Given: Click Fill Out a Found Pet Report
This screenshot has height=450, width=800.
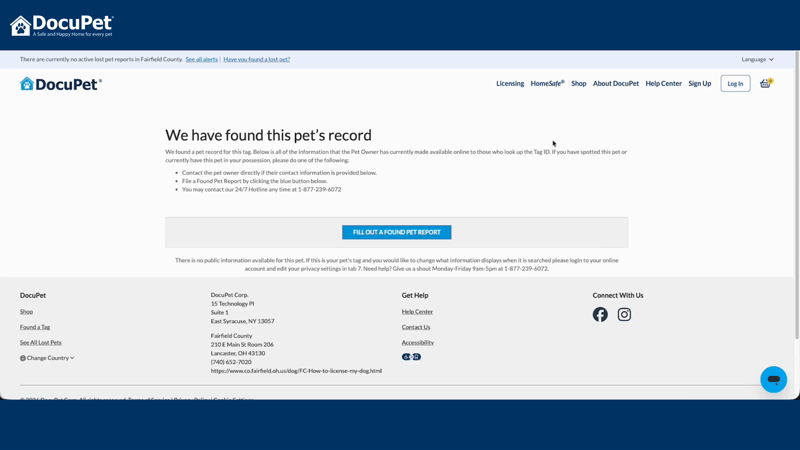Looking at the screenshot, I should (396, 232).
